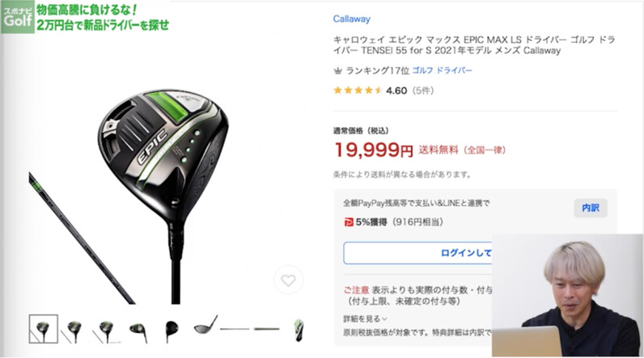Viewport: 644px width, 358px height.
Task: Select the third driver thumbnail
Action: [x=105, y=330]
